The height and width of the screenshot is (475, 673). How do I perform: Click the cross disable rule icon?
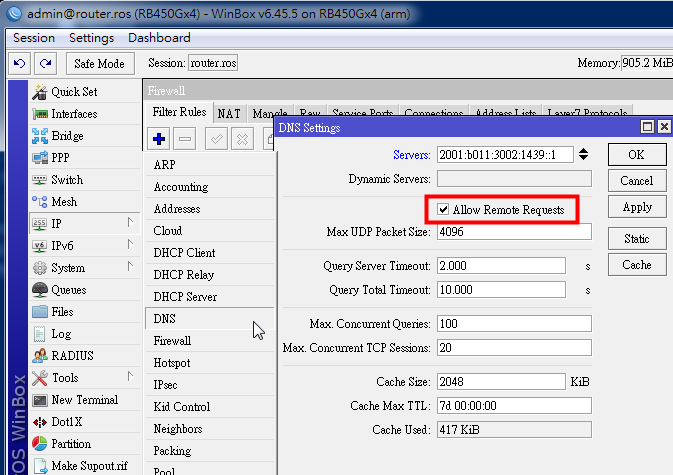coord(243,139)
